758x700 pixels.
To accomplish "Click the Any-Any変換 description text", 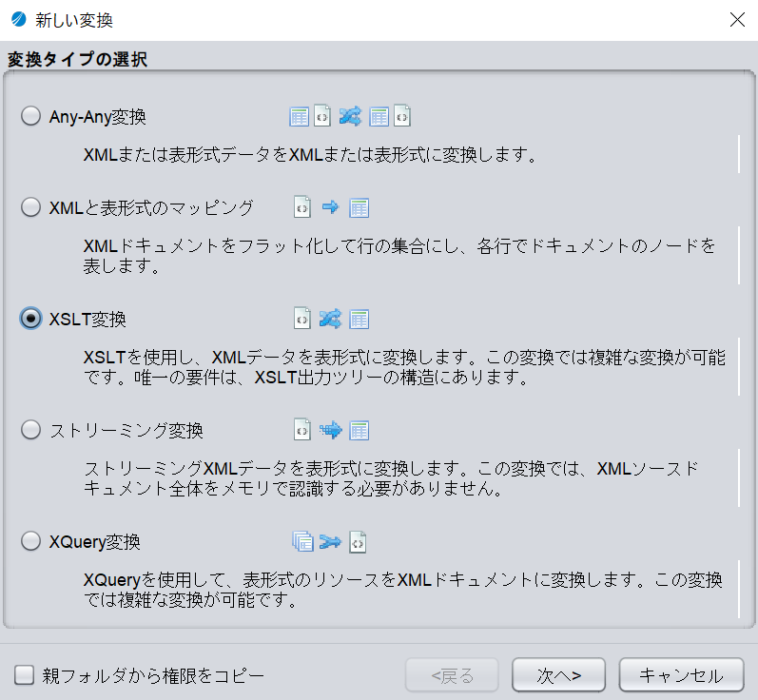I will click(x=309, y=155).
